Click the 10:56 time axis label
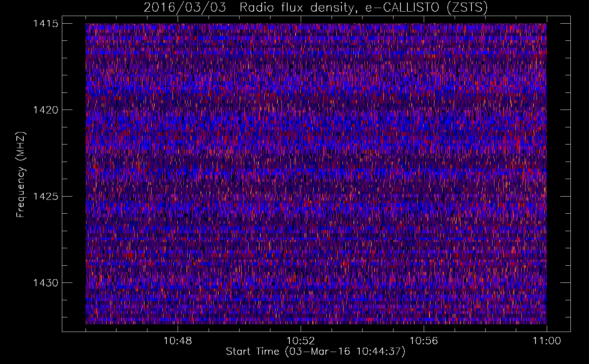 pyautogui.click(x=424, y=341)
